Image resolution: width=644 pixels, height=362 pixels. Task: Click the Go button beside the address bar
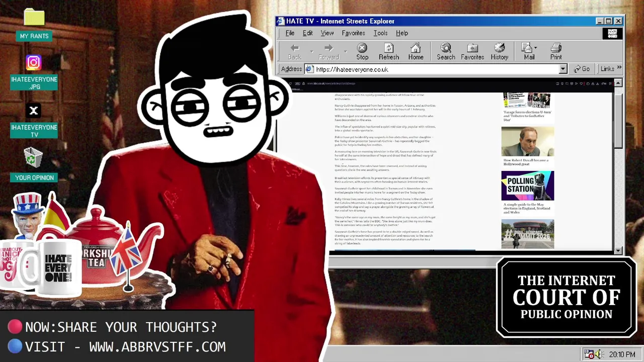point(581,69)
